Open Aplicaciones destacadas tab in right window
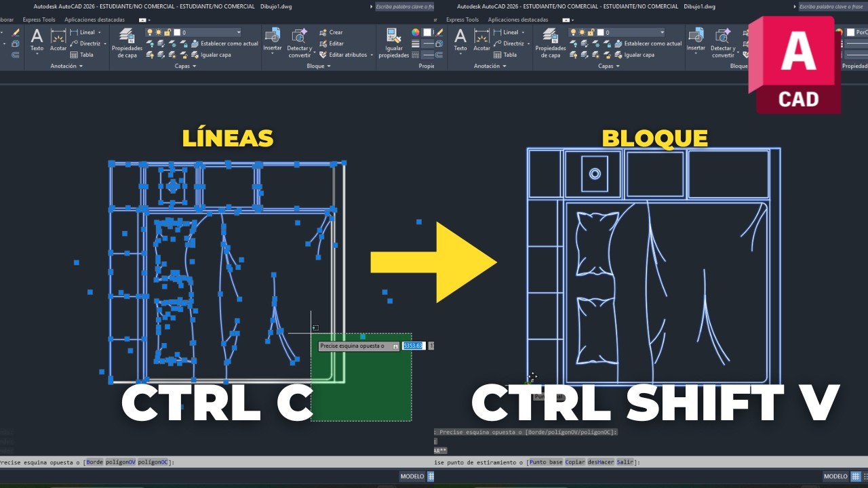The width and height of the screenshot is (868, 488). [518, 20]
